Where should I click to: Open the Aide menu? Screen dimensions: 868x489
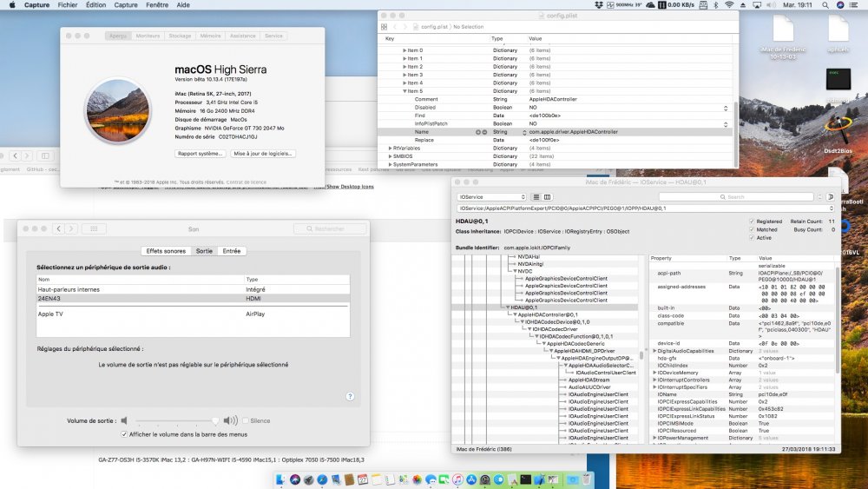point(183,5)
